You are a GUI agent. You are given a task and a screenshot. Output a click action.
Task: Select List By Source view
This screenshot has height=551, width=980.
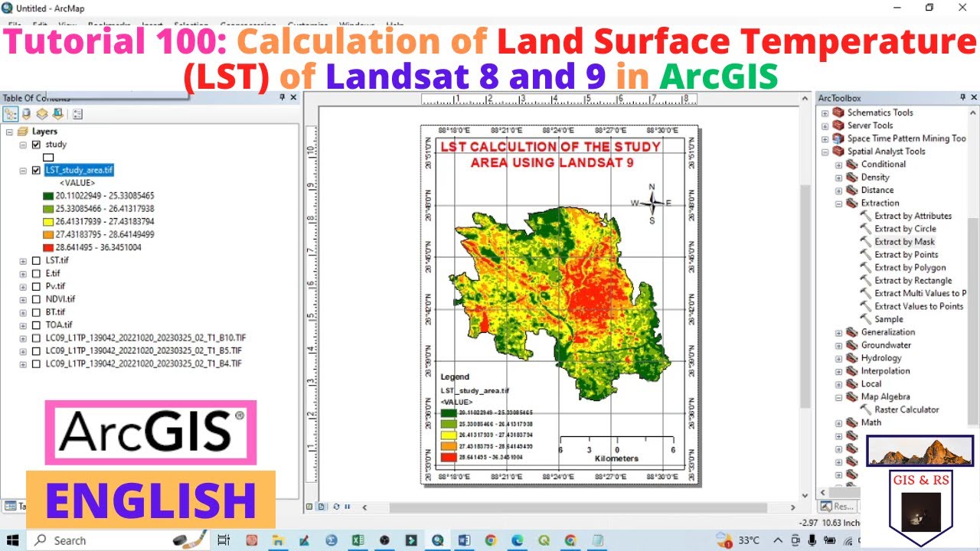pyautogui.click(x=27, y=114)
